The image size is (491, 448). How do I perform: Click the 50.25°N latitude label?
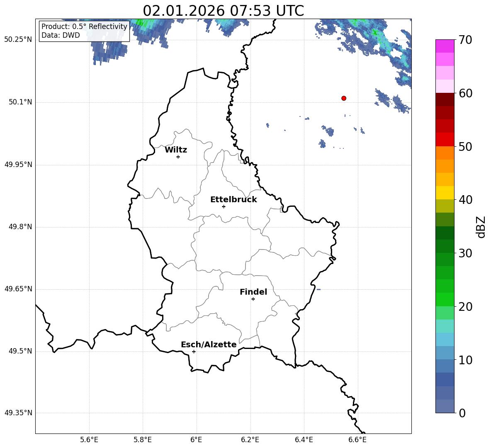pos(18,40)
